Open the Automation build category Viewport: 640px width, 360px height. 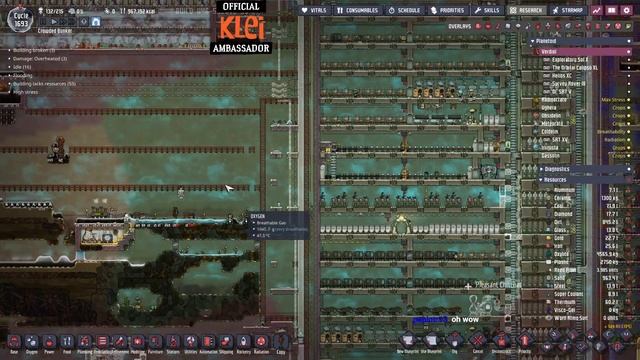pyautogui.click(x=208, y=343)
